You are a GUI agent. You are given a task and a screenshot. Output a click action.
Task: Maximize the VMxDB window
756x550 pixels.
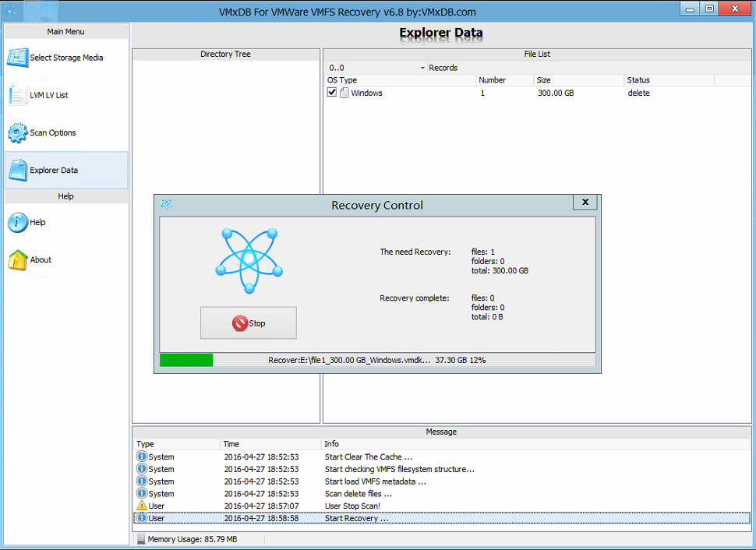click(x=709, y=9)
